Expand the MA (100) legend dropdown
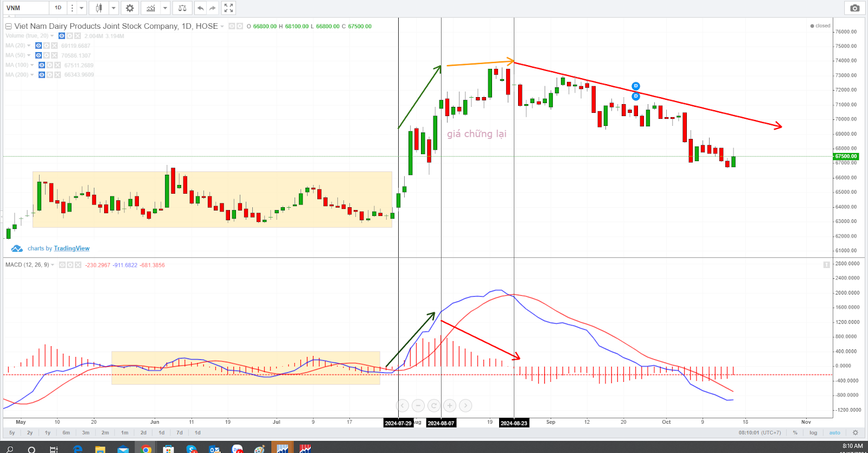This screenshot has height=453, width=868. tap(32, 65)
